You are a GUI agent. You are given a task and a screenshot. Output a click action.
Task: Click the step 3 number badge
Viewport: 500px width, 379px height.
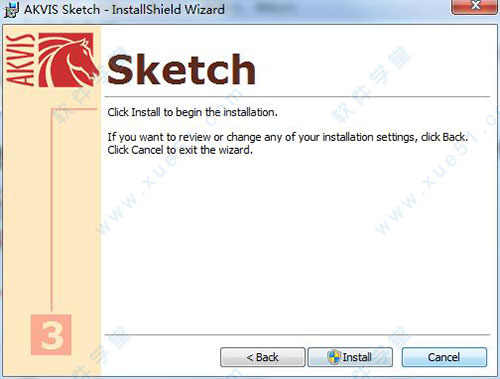coord(51,335)
